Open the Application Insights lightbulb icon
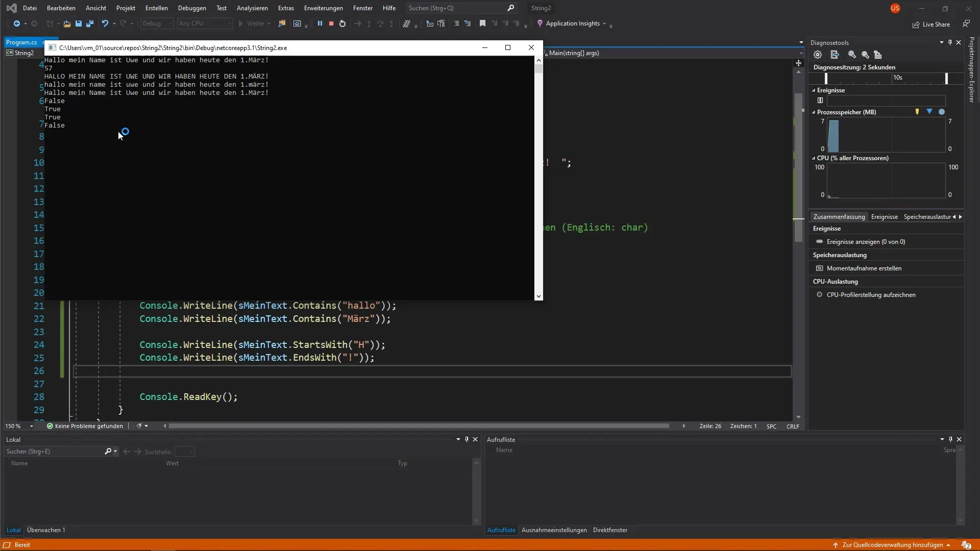This screenshot has height=551, width=980. 540,23
